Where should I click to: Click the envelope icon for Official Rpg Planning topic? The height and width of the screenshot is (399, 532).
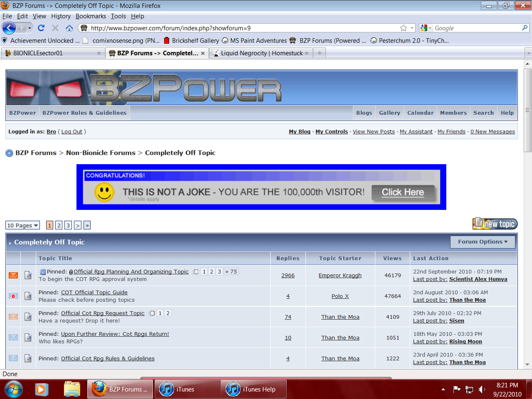[13, 275]
